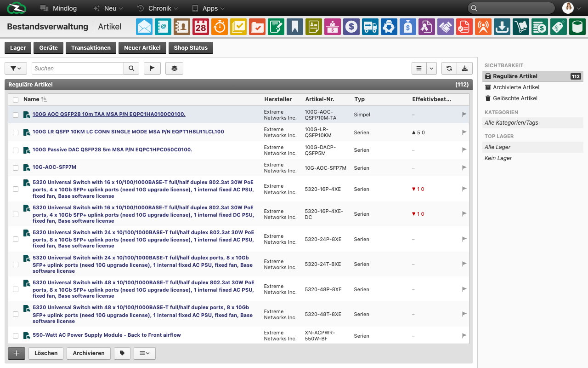Image resolution: width=588 pixels, height=368 pixels.
Task: Open the bulk actions menu below the list
Action: [x=145, y=353]
